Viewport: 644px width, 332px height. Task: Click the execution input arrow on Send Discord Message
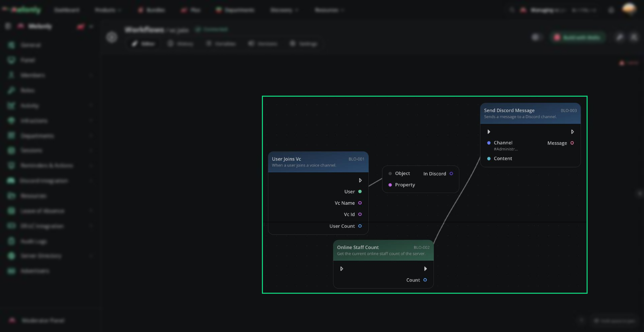coord(489,132)
